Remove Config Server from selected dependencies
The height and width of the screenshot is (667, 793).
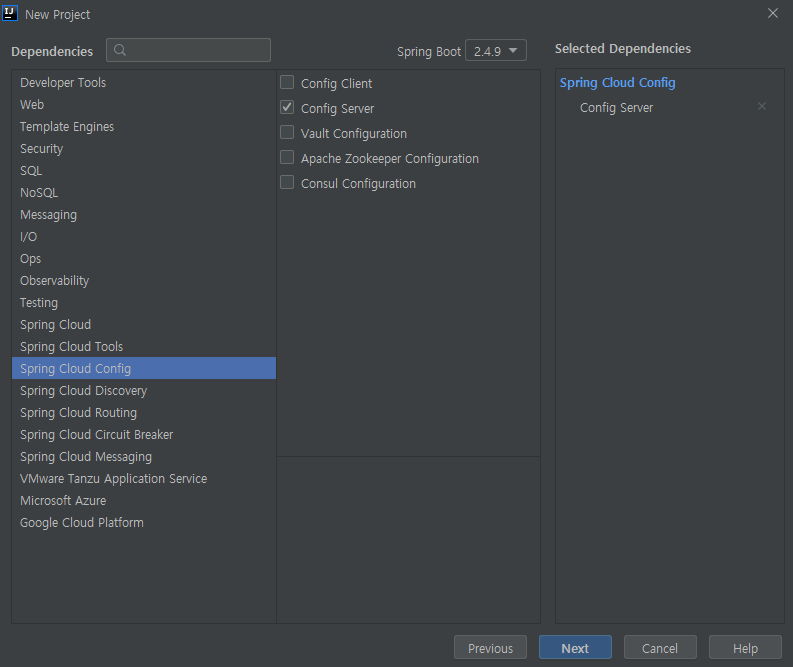[x=762, y=106]
